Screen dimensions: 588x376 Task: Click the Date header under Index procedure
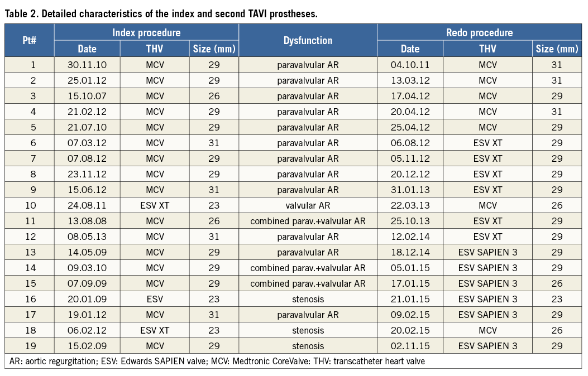(x=87, y=49)
